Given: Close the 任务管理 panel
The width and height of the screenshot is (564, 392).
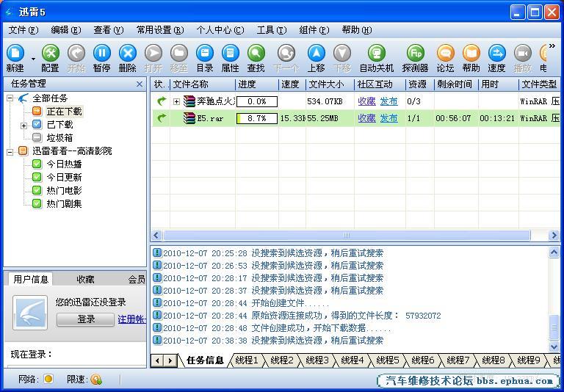Looking at the screenshot, I should pos(140,84).
